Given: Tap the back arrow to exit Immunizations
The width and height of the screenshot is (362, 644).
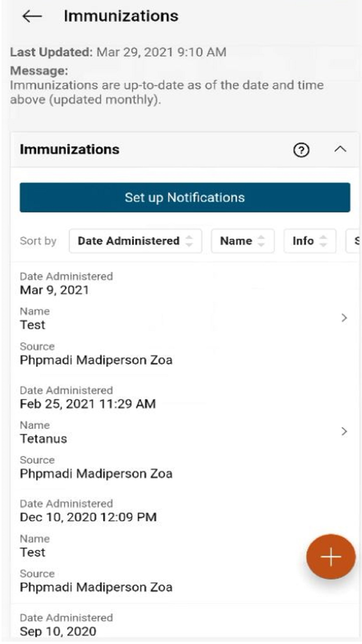Looking at the screenshot, I should [29, 16].
